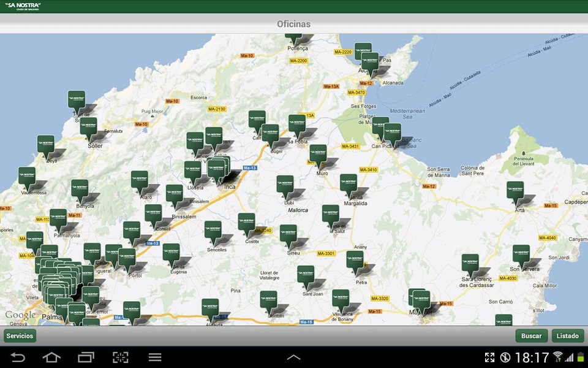This screenshot has height=368, width=588.
Task: Open the Android menu icon
Action: [155, 357]
